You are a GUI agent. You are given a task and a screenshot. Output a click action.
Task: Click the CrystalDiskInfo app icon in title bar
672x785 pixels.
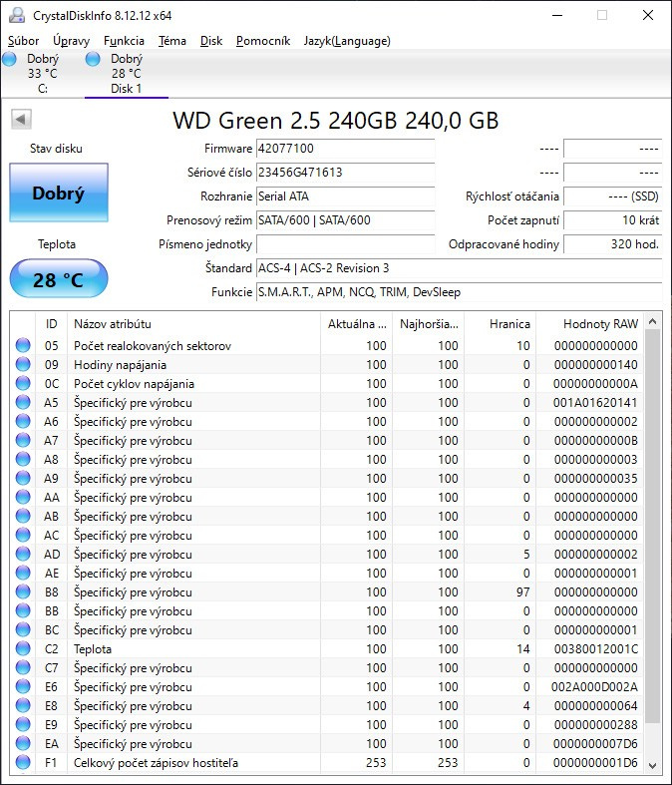point(17,16)
